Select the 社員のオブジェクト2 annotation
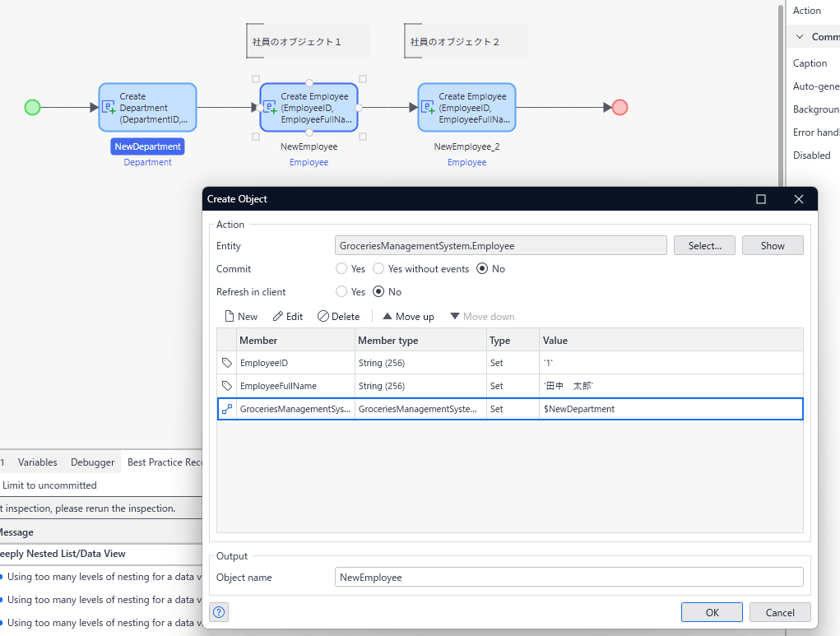The image size is (840, 636). 466,41
